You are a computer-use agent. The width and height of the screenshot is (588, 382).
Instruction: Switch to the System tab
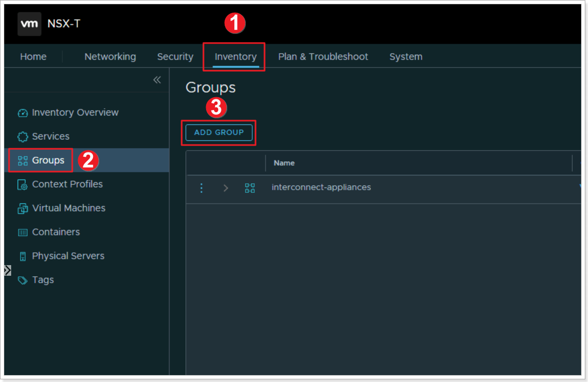pyautogui.click(x=406, y=57)
